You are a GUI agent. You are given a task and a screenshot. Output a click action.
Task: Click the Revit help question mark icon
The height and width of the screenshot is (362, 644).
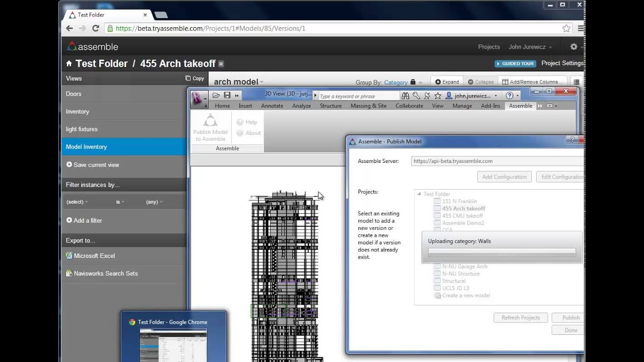(510, 96)
